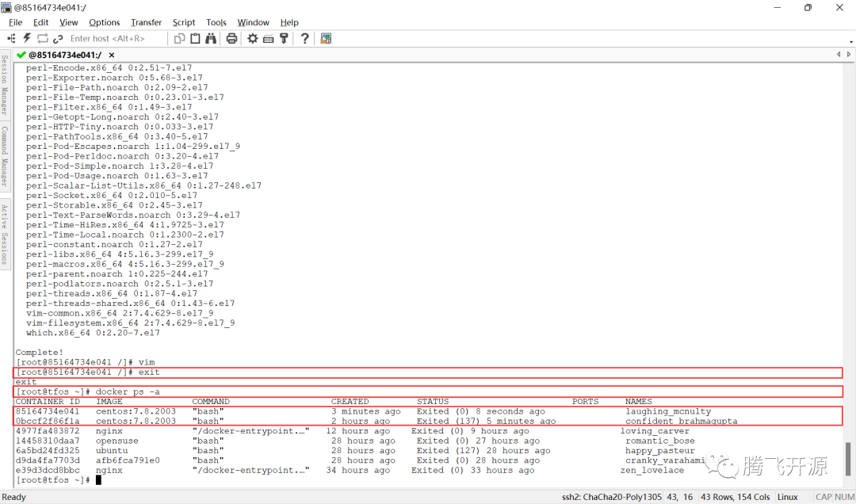This screenshot has height=504, width=856.
Task: Click in the Enter host field
Action: point(117,38)
